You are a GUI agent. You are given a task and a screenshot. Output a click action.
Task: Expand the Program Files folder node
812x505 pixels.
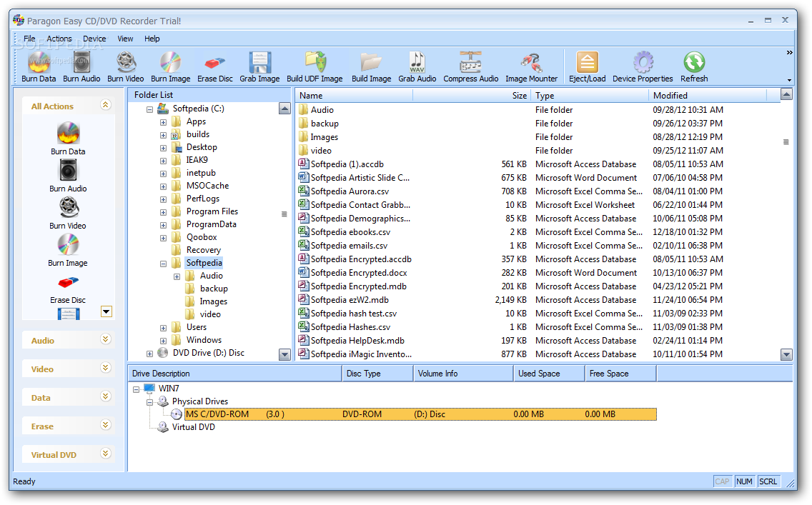click(163, 212)
